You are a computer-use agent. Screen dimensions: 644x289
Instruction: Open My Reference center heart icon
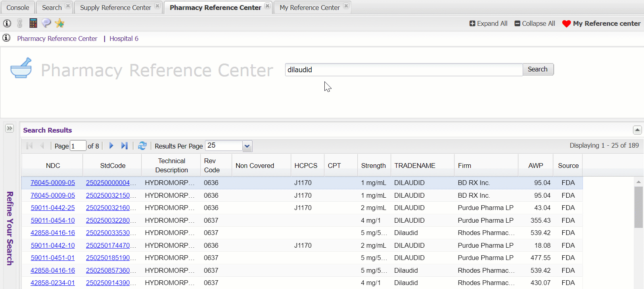pyautogui.click(x=566, y=24)
